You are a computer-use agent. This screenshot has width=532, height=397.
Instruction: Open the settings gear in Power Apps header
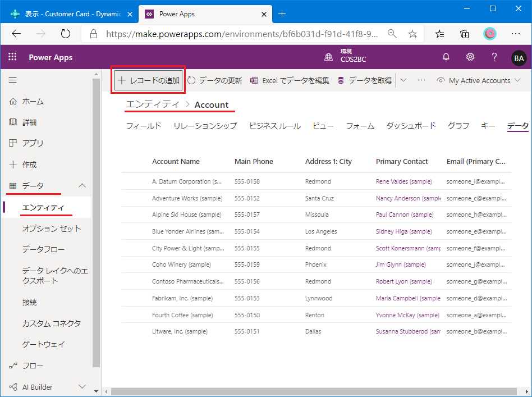pyautogui.click(x=470, y=57)
